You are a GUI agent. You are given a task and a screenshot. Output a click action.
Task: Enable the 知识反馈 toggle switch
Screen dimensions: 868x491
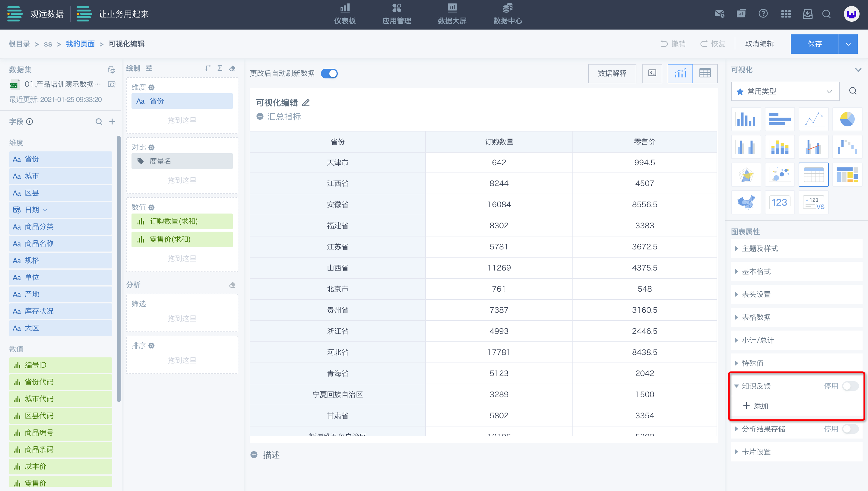tap(850, 386)
